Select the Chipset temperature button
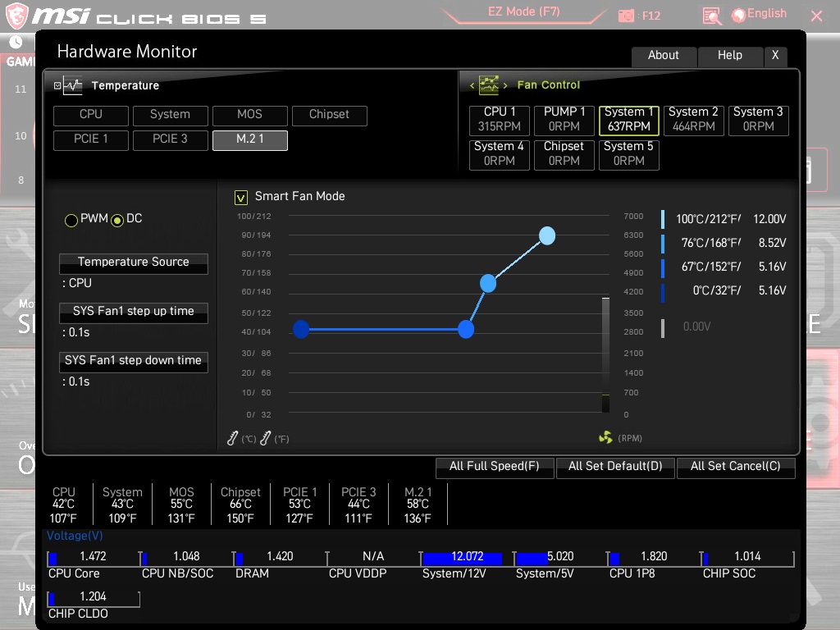 [330, 115]
